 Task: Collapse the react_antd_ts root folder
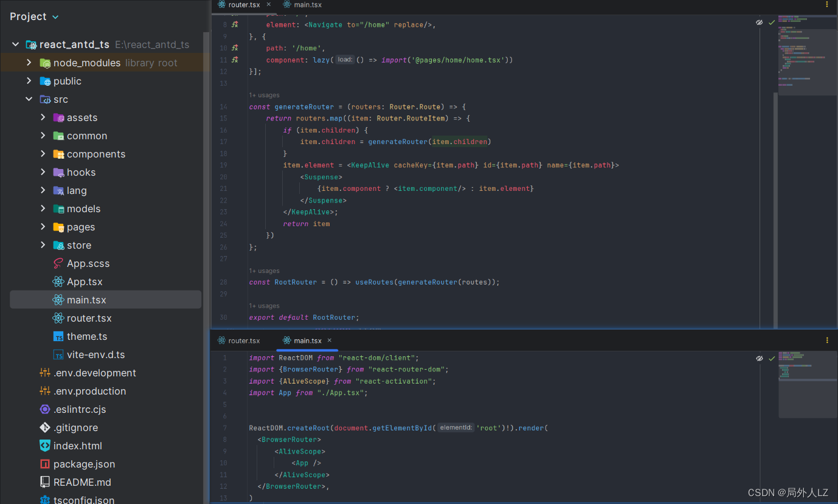(16, 44)
